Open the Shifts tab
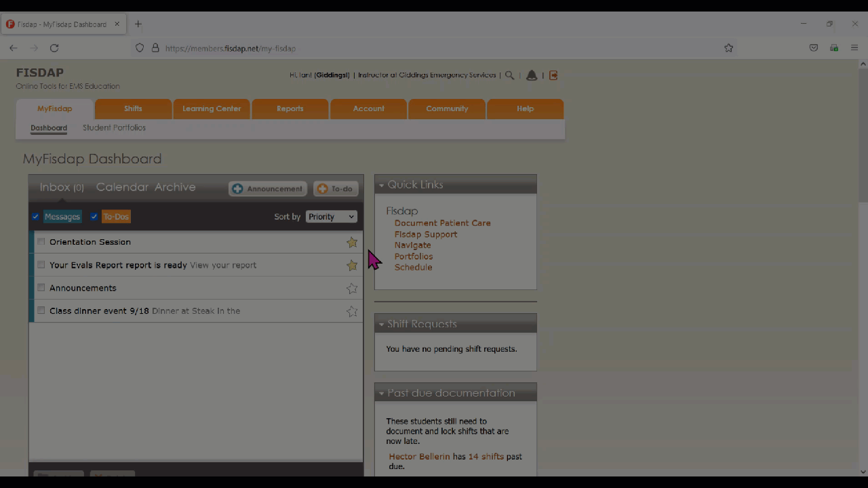 coord(133,108)
